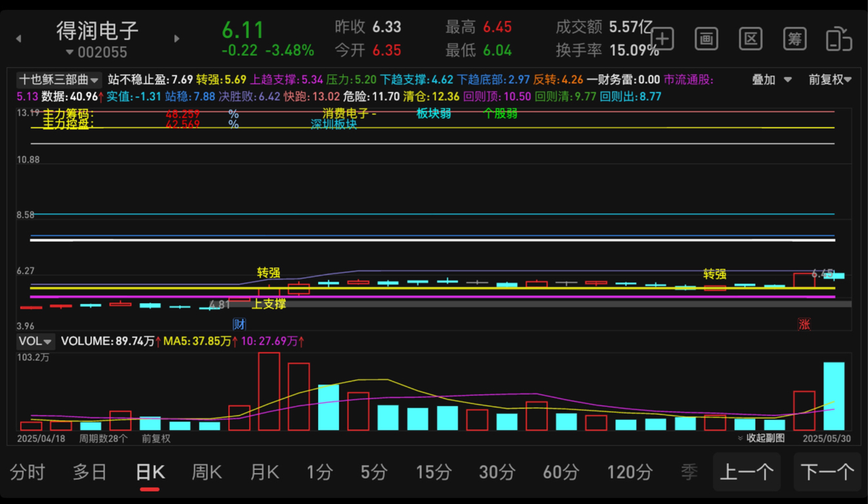This screenshot has width=868, height=504.
Task: Tap the 今开 6.35 value
Action: [386, 50]
